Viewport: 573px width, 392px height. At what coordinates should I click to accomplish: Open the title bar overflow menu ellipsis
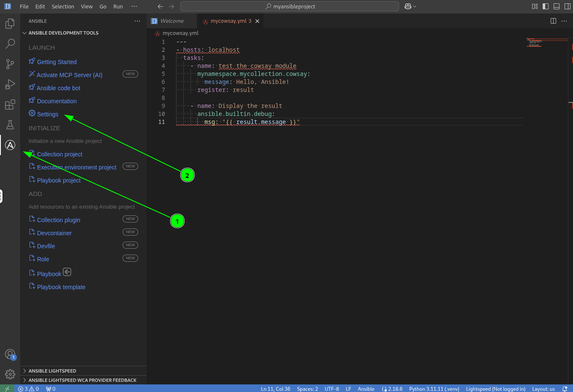(134, 6)
